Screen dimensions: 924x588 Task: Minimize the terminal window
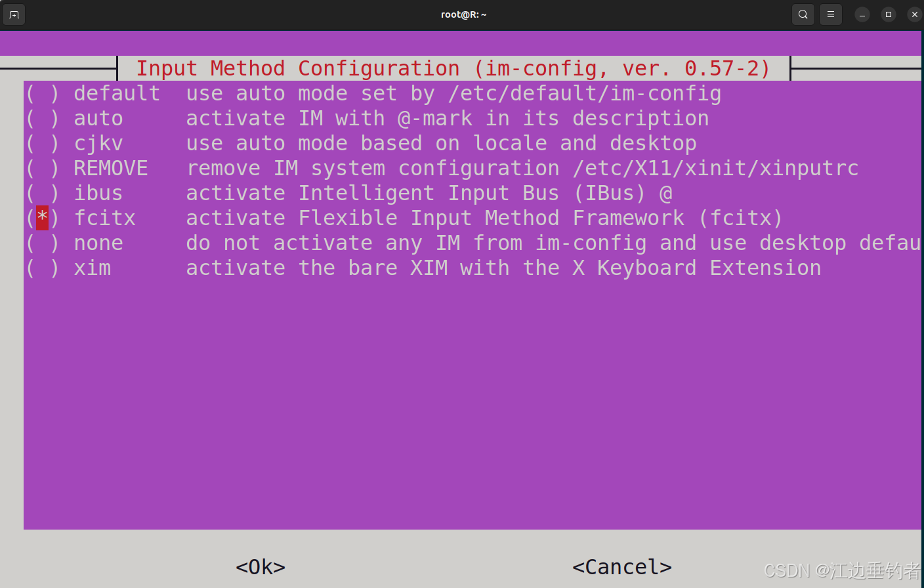pos(862,14)
